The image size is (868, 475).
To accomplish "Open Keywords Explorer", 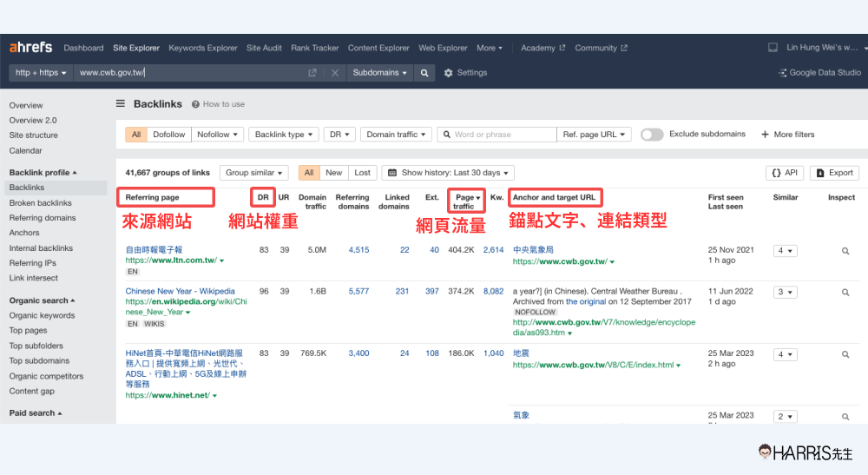I will coord(202,48).
